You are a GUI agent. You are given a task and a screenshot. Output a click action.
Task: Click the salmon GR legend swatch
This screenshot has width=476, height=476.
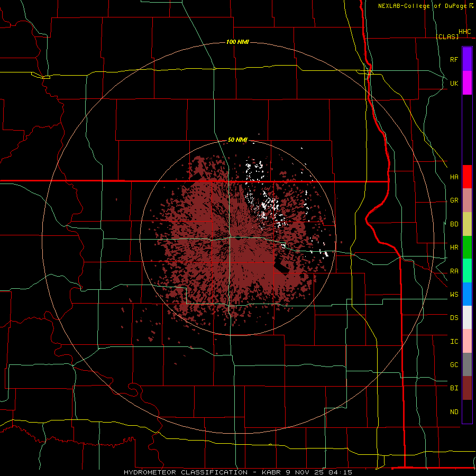[467, 200]
